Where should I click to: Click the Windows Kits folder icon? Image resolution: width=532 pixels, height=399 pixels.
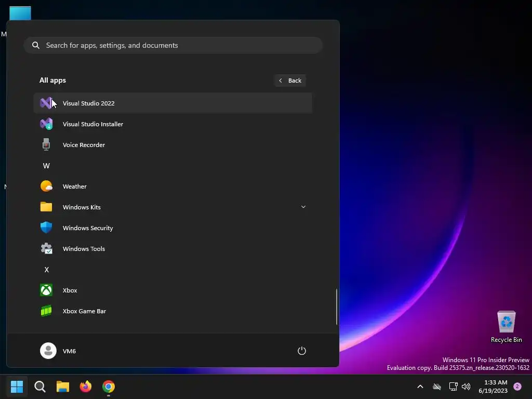46,207
